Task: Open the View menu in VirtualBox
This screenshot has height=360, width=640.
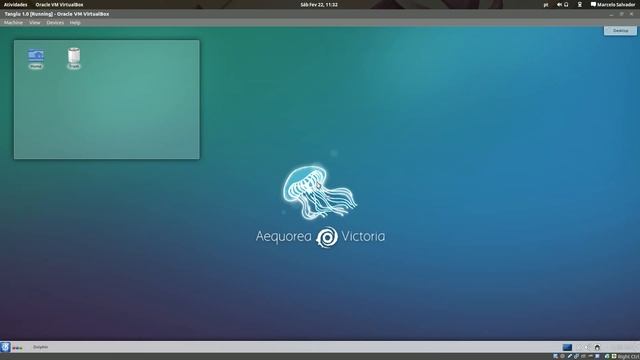Action: [x=35, y=23]
